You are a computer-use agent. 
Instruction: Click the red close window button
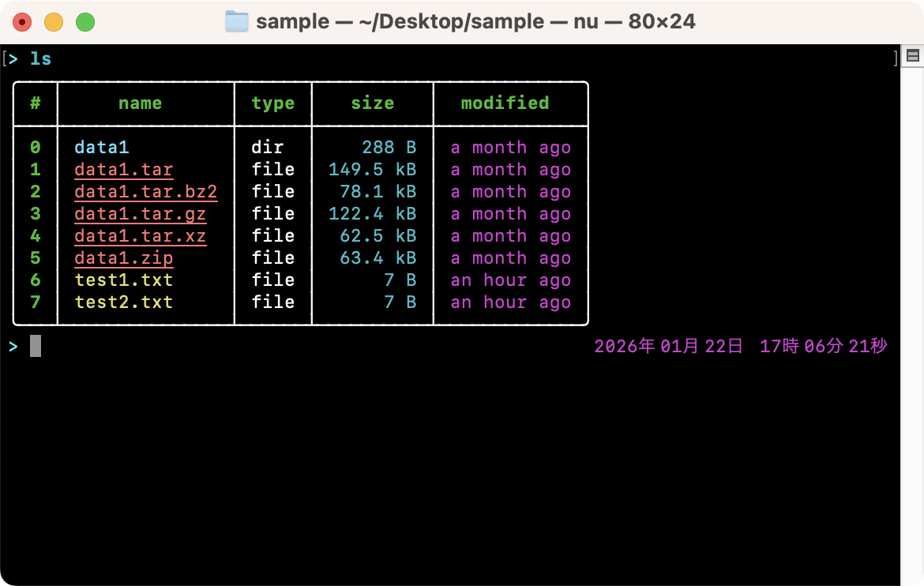[22, 22]
